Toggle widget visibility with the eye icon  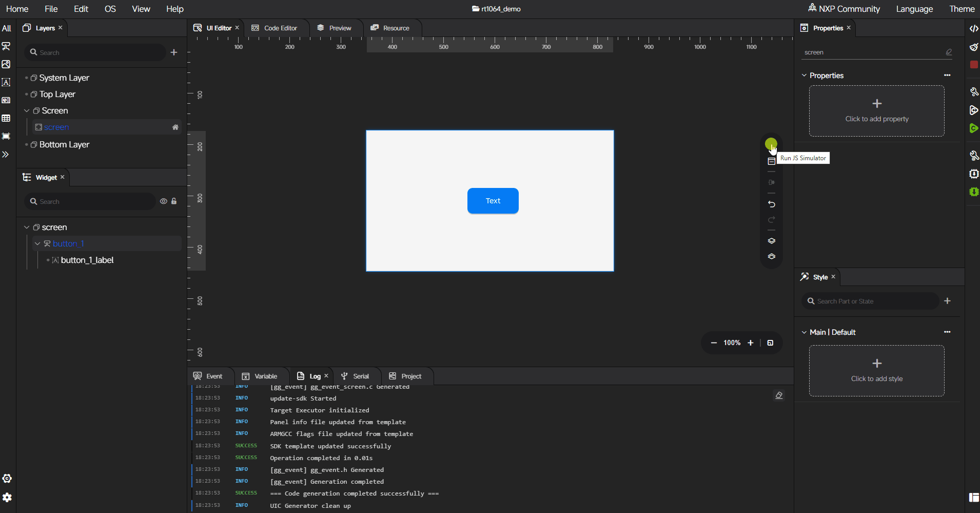[x=163, y=201]
